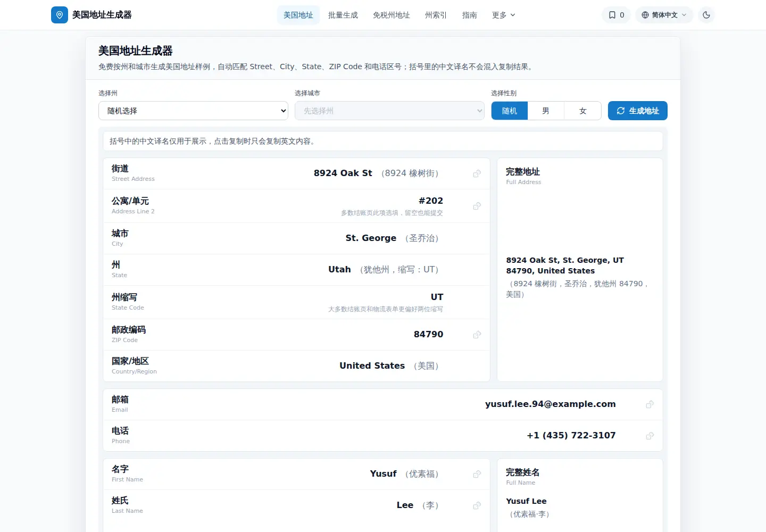
Task: Open the 免税州地址 nav tab
Action: point(392,15)
